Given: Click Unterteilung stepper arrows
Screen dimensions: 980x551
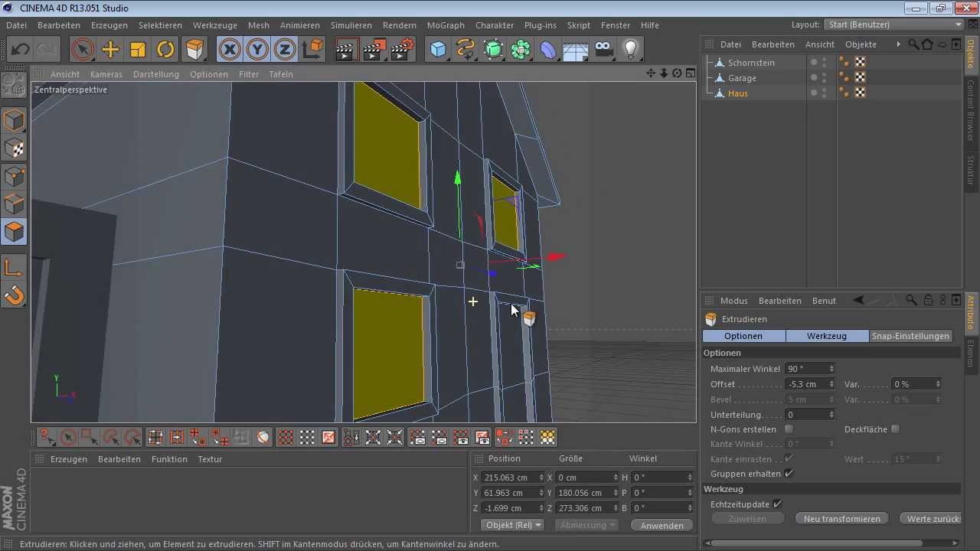Looking at the screenshot, I should click(x=831, y=415).
